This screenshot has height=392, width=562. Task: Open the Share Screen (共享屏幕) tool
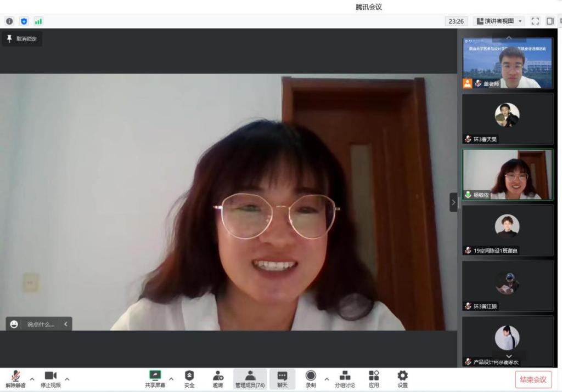coord(155,378)
